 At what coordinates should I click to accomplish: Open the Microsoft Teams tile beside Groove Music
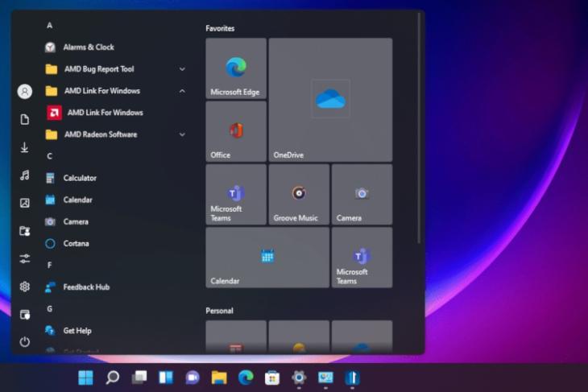(236, 194)
